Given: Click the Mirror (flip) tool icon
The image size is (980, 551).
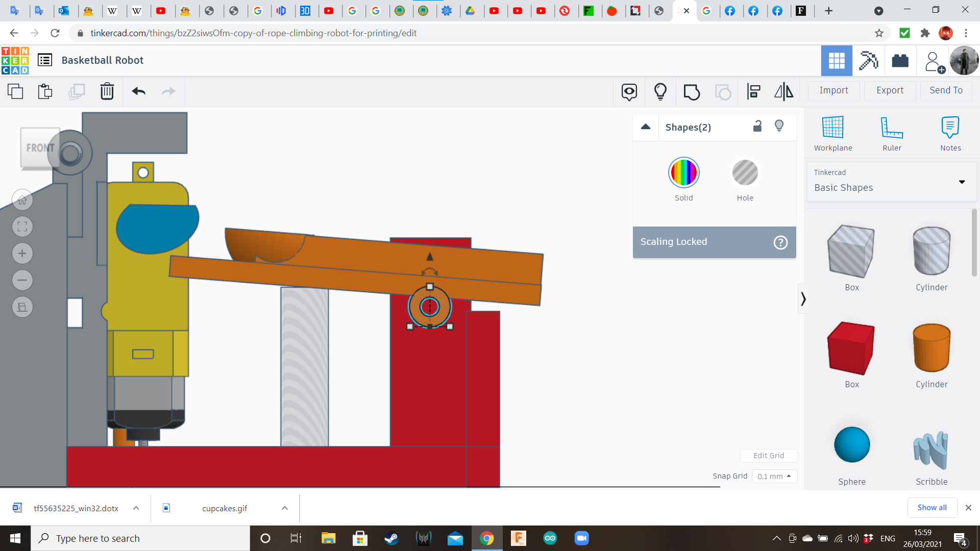Looking at the screenshot, I should click(783, 91).
